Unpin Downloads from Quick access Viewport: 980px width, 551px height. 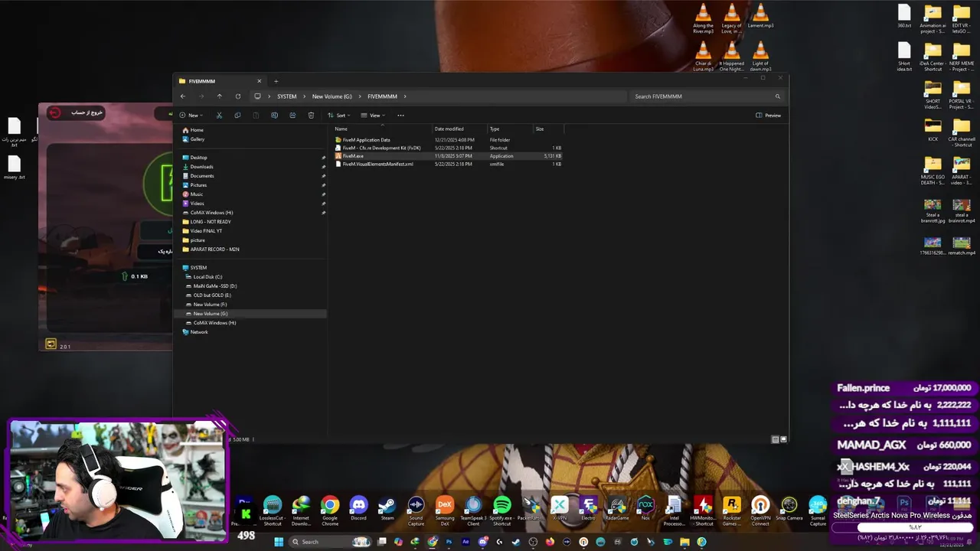(323, 167)
